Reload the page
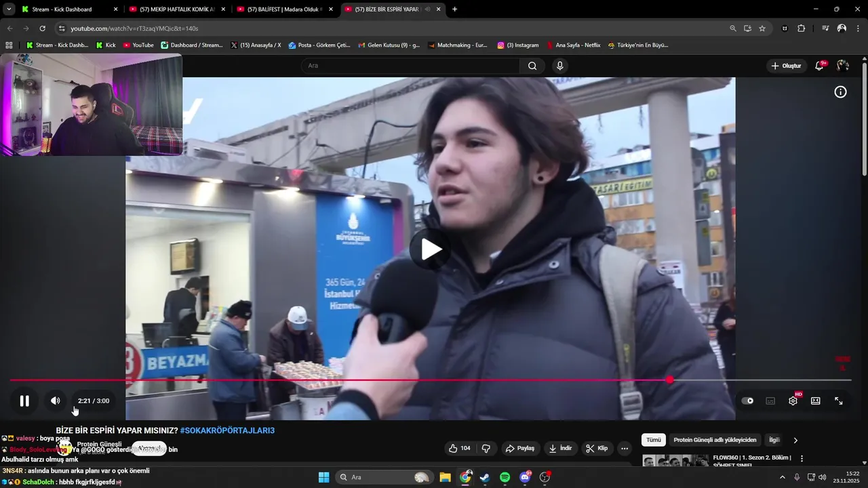The height and width of the screenshot is (488, 868). [x=42, y=28]
